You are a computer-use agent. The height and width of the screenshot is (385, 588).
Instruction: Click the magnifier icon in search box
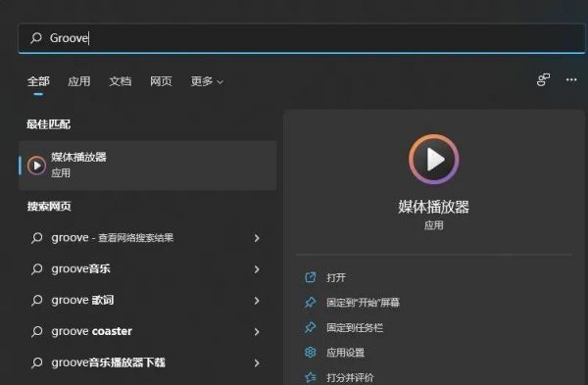pos(36,38)
